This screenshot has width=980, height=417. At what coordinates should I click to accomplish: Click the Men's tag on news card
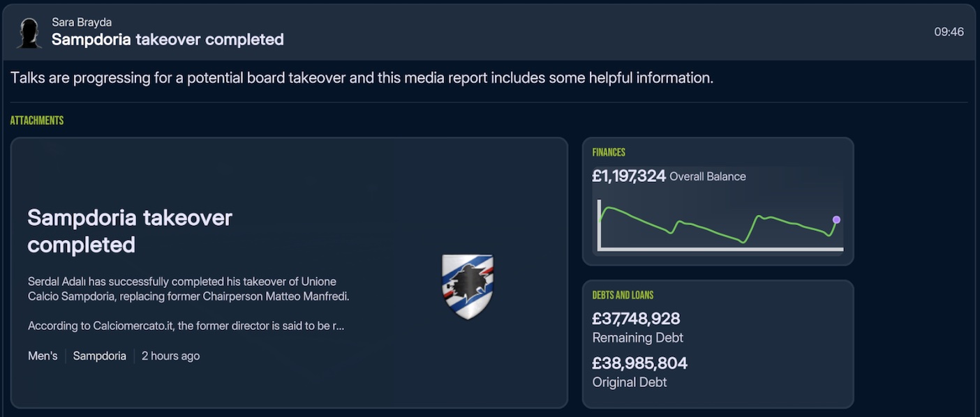[x=43, y=356]
